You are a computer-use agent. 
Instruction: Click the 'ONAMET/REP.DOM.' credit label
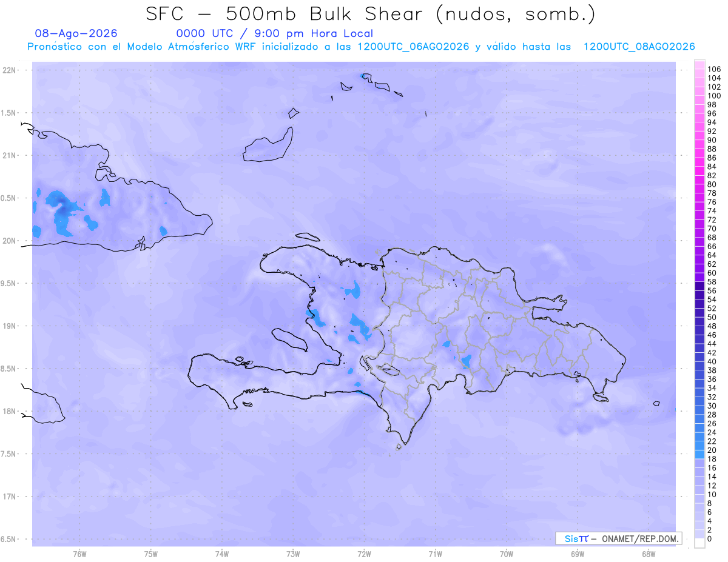[x=641, y=538]
